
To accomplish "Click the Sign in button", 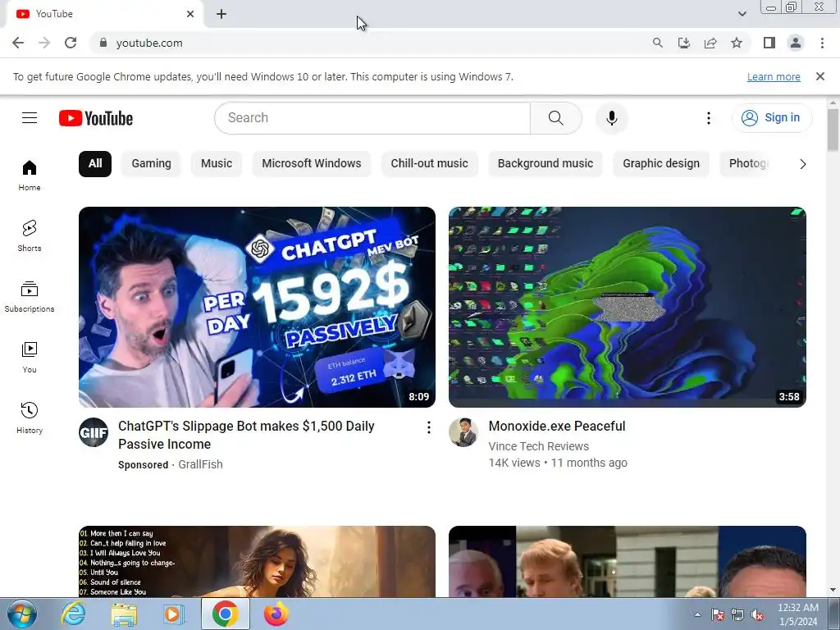I will click(x=771, y=118).
